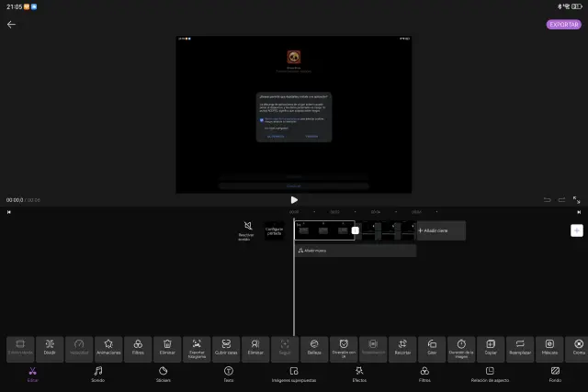Play the video preview
The height and width of the screenshot is (392, 588).
click(294, 199)
